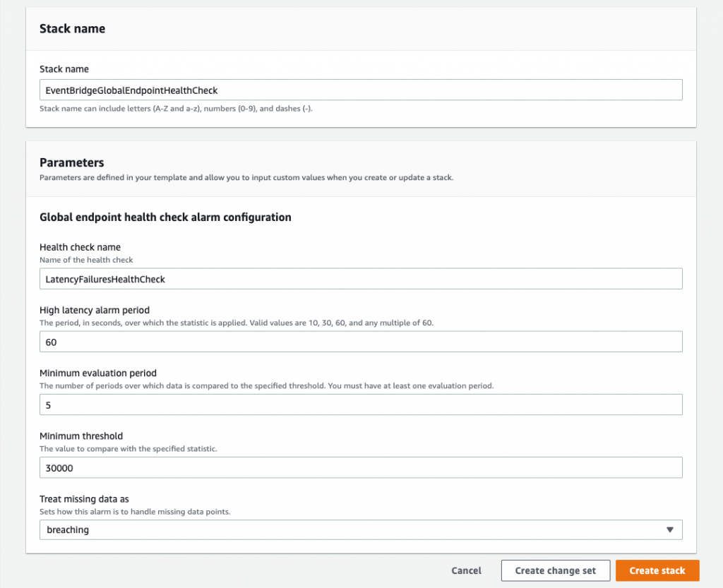Screen dimensions: 723x588
Task: Click the High latency alarm period input
Action: pyautogui.click(x=361, y=342)
